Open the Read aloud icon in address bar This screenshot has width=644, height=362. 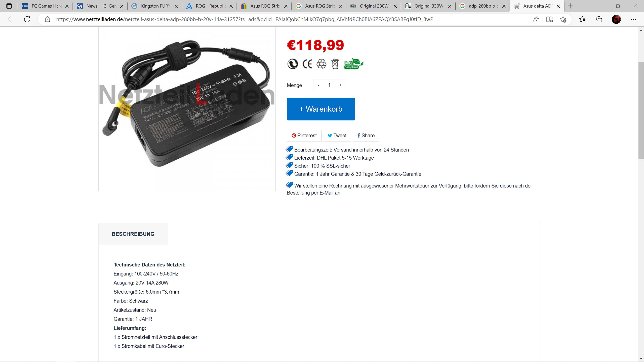tap(536, 19)
